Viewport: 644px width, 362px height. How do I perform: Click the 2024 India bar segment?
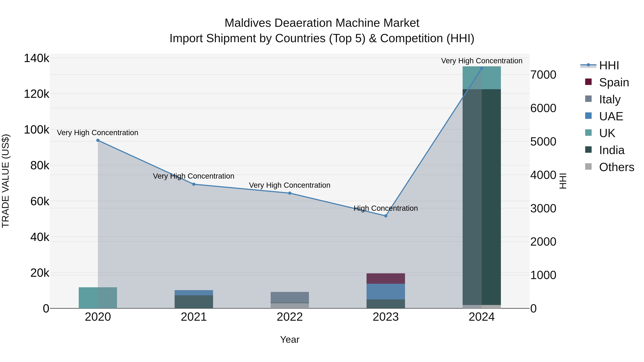[482, 197]
